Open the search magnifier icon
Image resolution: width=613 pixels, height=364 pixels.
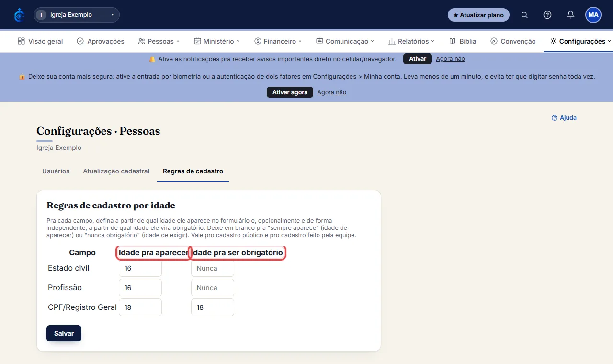click(524, 15)
